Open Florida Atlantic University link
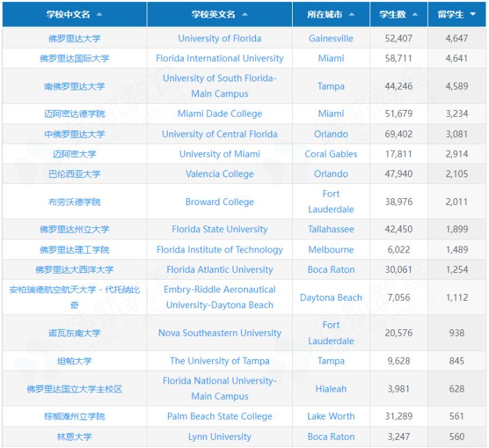This screenshot has width=489, height=448. [x=219, y=269]
